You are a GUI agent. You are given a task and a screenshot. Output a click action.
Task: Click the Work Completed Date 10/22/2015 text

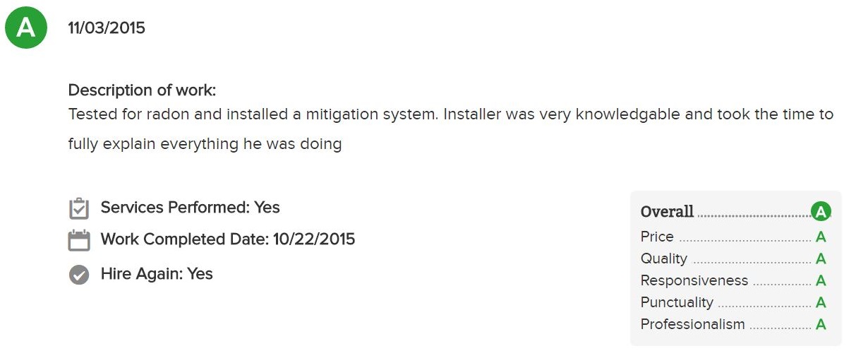coord(228,239)
